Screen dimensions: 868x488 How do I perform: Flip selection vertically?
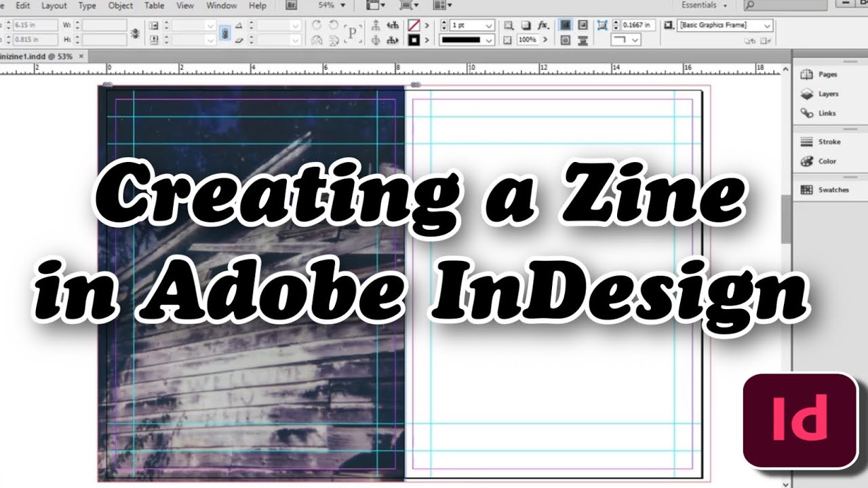click(x=334, y=40)
